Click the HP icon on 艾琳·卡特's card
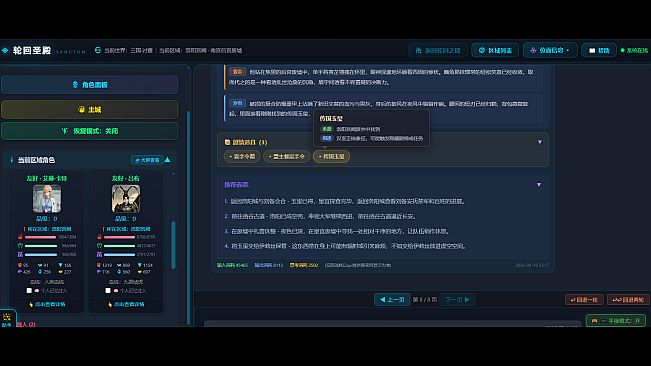 click(20, 237)
